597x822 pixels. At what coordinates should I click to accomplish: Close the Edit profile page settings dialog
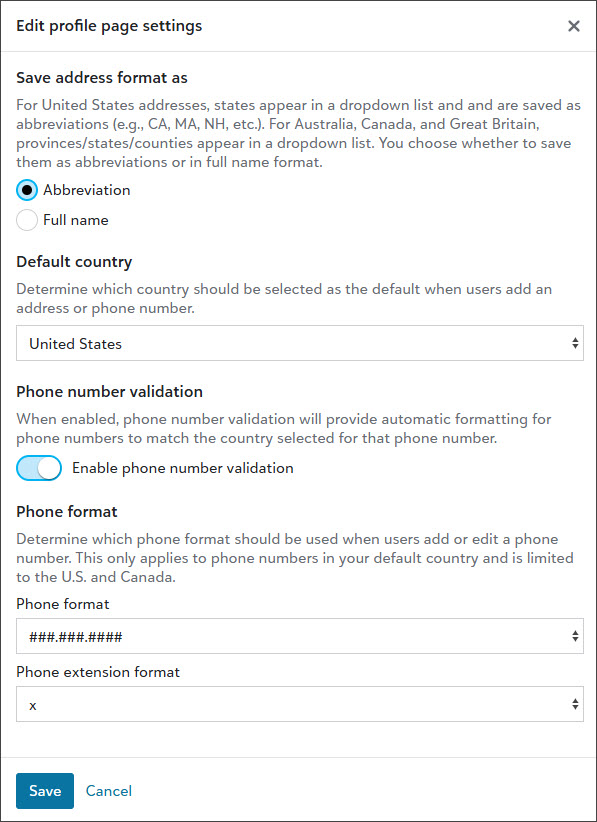(x=574, y=26)
